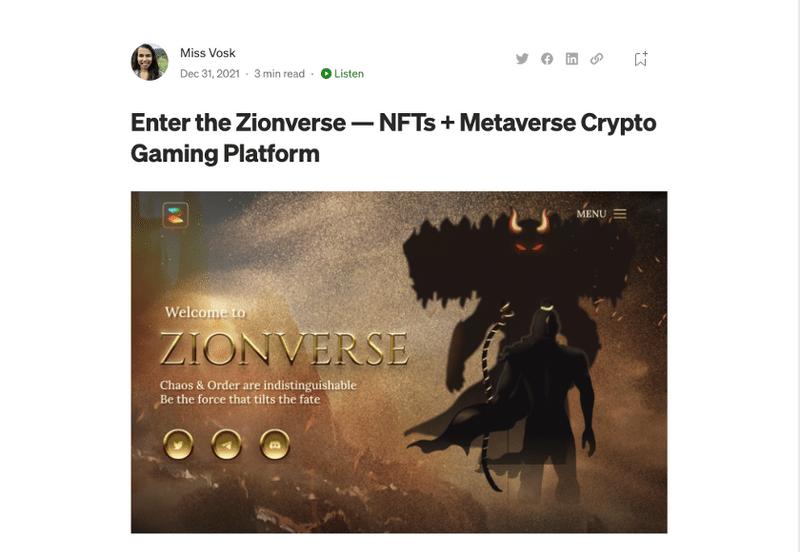Share article on LinkedIn icon
The width and height of the screenshot is (800, 552).
click(x=572, y=59)
